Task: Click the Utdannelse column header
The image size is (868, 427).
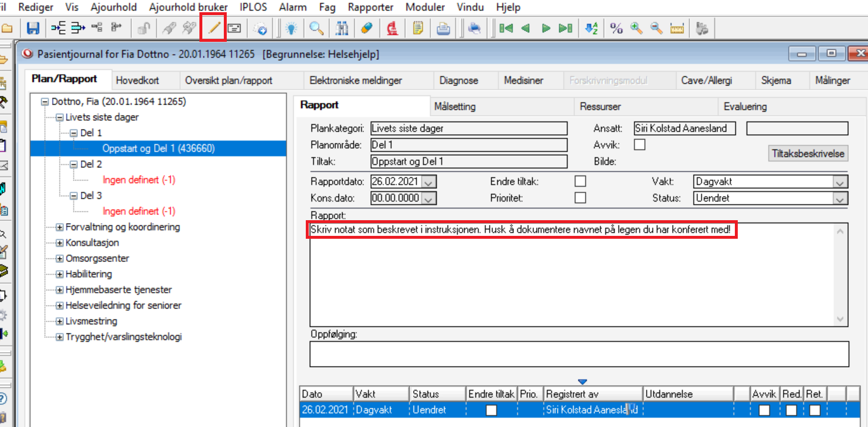Action: tap(688, 394)
